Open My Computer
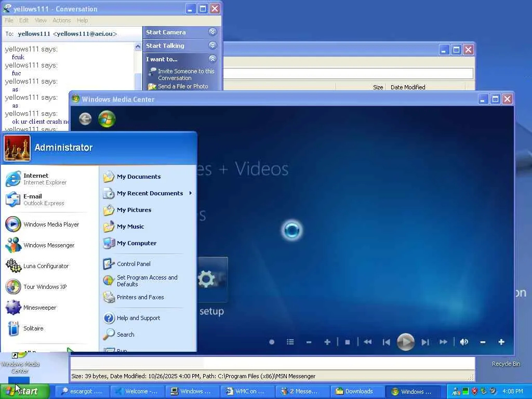This screenshot has width=532, height=399. point(130,243)
